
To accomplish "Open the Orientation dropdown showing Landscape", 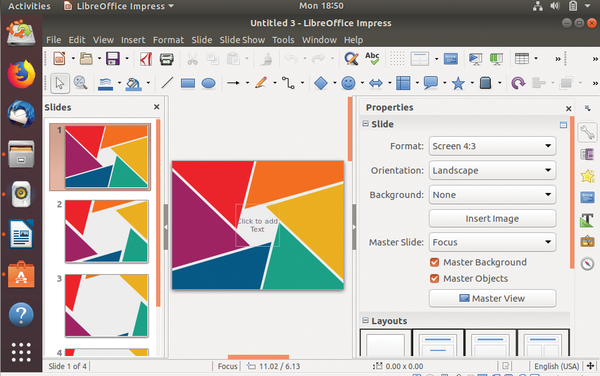I will tap(492, 170).
